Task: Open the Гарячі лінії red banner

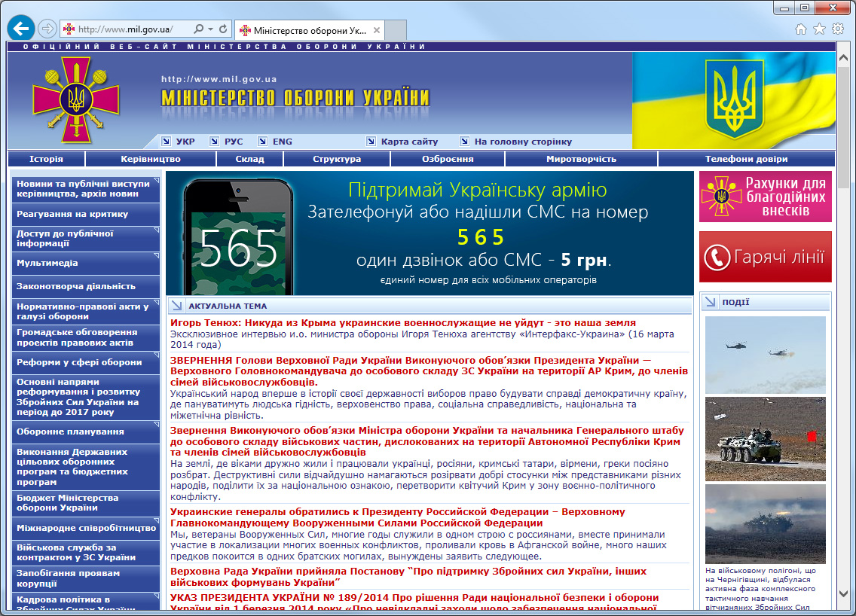Action: coord(766,257)
